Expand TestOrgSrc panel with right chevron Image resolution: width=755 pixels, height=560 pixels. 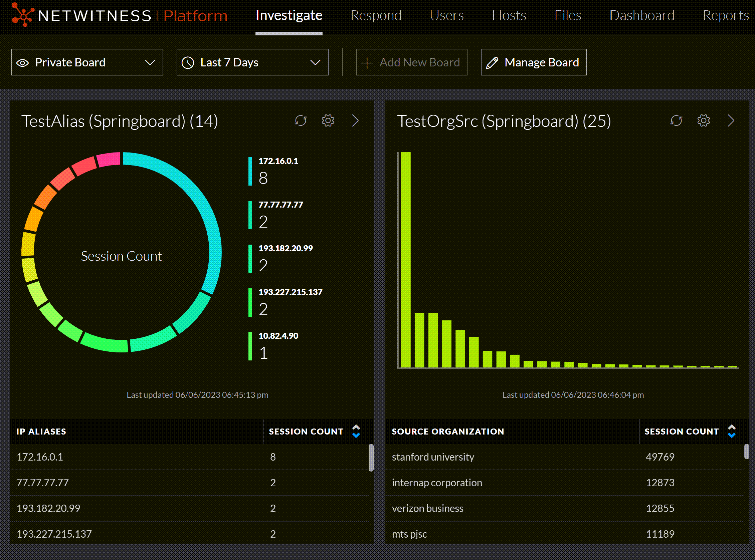(731, 121)
